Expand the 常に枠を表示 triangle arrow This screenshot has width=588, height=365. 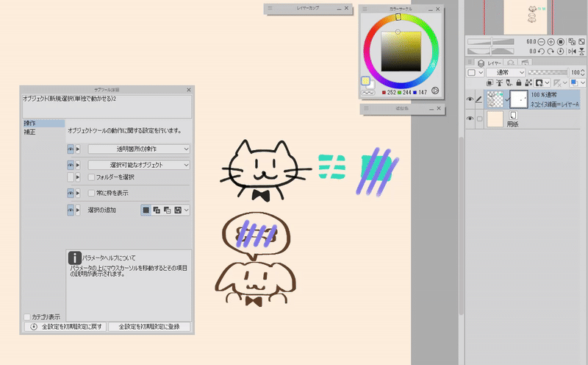[x=78, y=193]
